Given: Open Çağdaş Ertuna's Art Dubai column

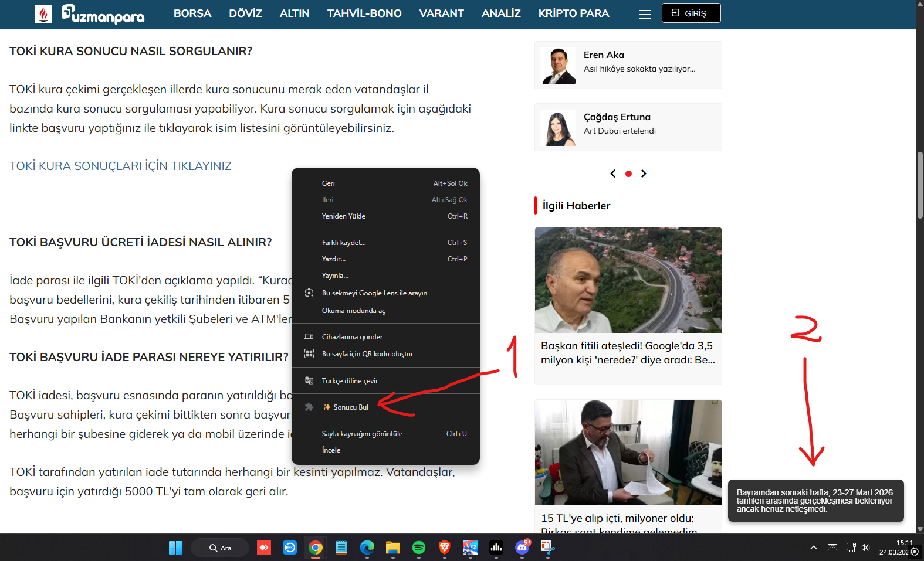Looking at the screenshot, I should [628, 127].
